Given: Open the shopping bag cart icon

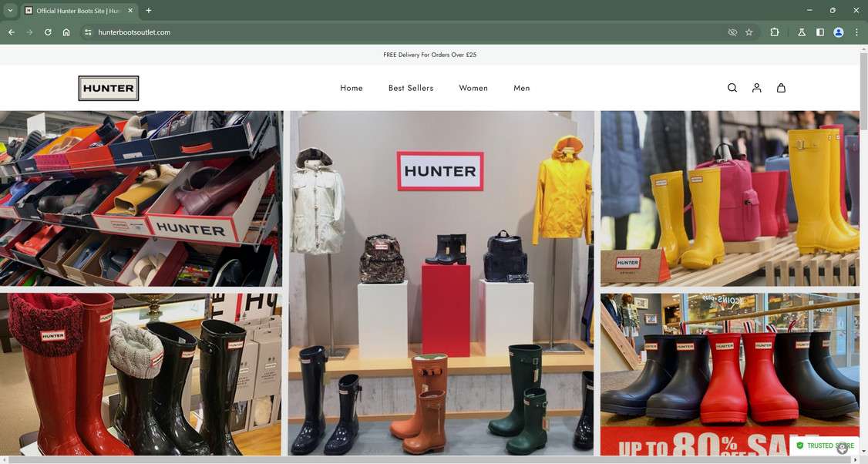Looking at the screenshot, I should (x=781, y=88).
